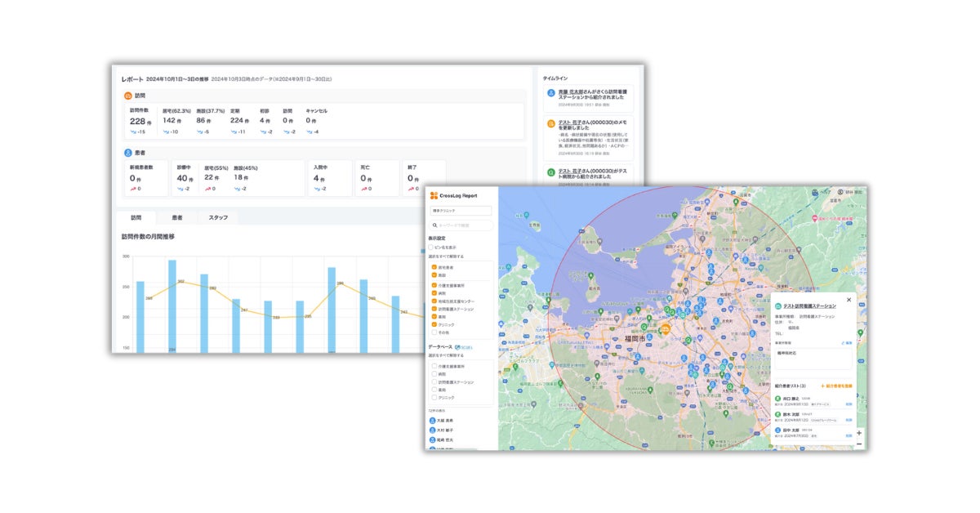Close the テスト訪問看護ステーション info panel
Viewport: 980px width, 513px height.
click(848, 300)
